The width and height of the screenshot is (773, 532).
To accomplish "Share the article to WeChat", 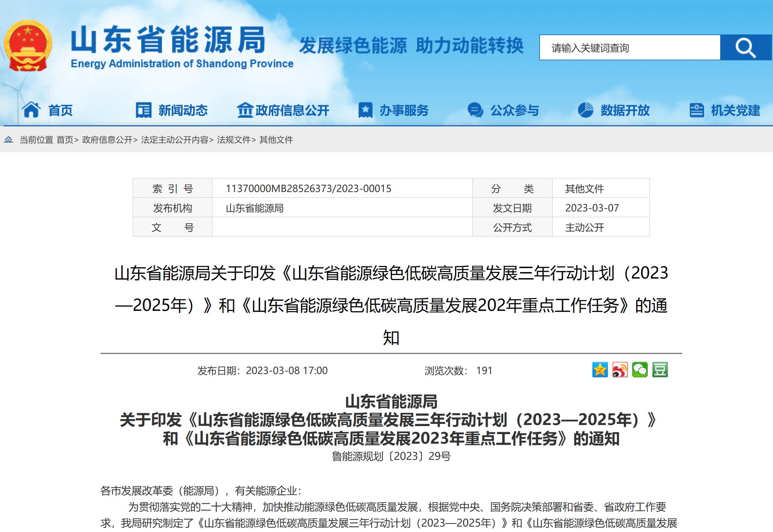I will (640, 370).
